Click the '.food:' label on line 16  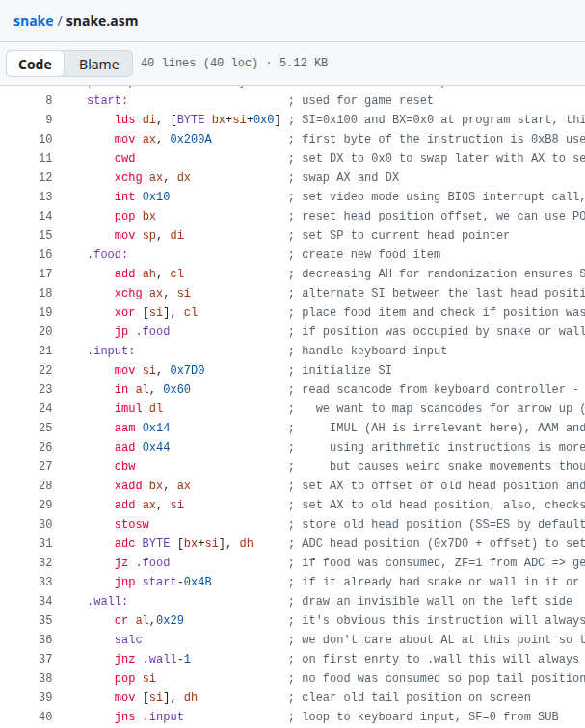[107, 254]
